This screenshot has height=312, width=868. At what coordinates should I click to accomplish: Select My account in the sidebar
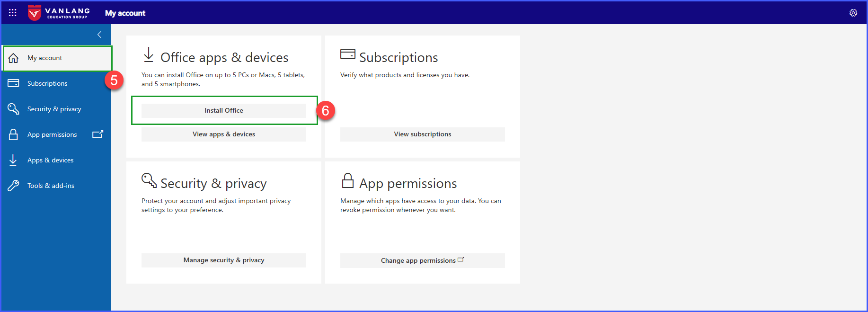pyautogui.click(x=57, y=58)
